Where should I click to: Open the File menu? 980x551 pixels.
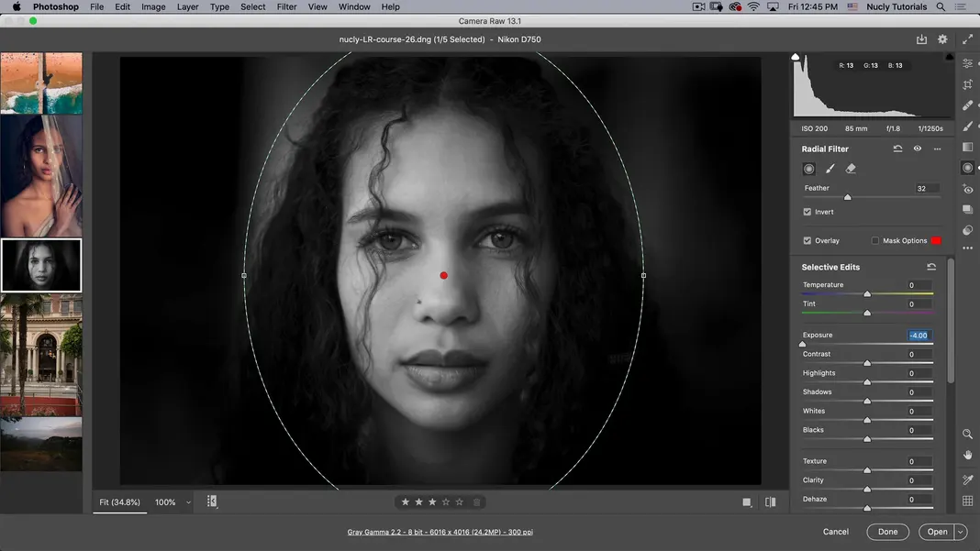97,6
